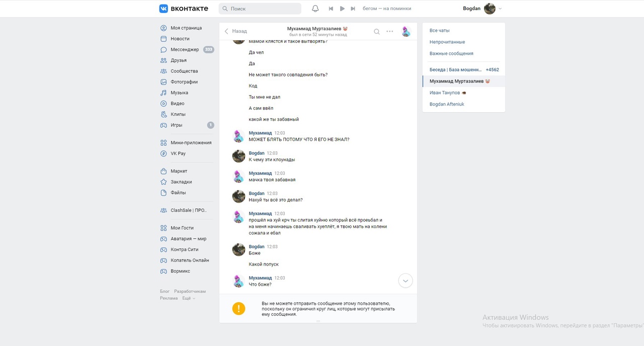The height and width of the screenshot is (346, 644).
Task: Switch to the Непрочитанные chat filter
Action: coord(447,42)
